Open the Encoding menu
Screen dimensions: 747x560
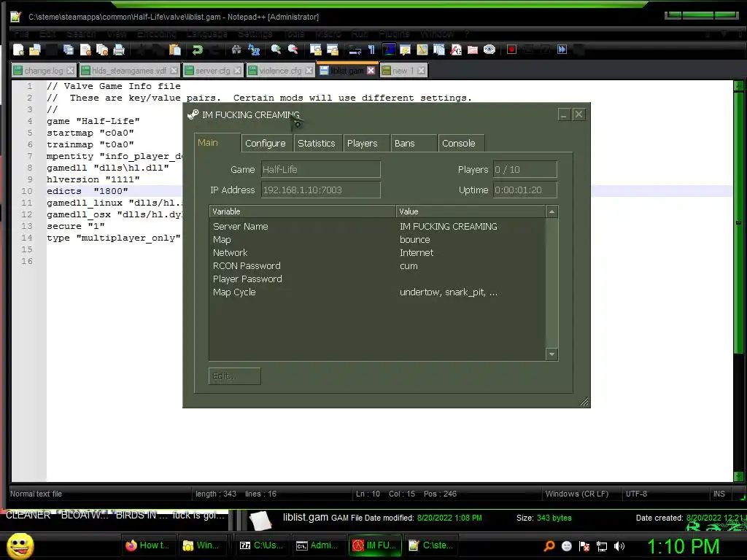(x=157, y=34)
